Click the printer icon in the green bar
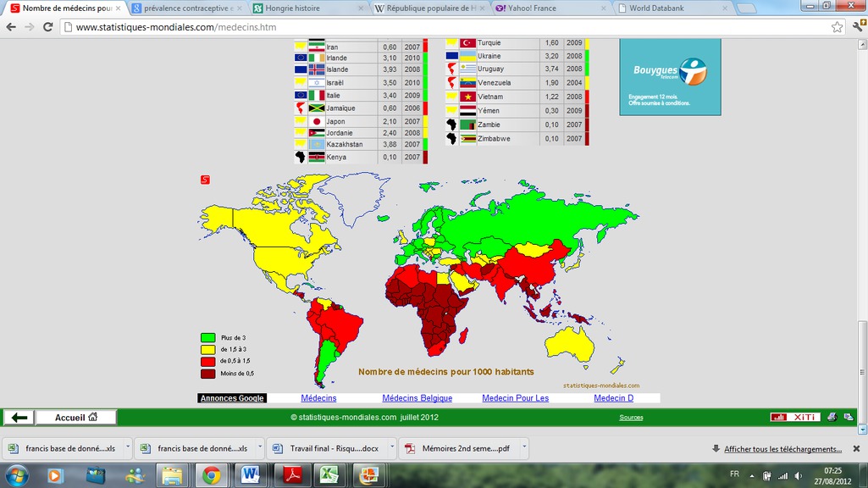 pos(832,417)
